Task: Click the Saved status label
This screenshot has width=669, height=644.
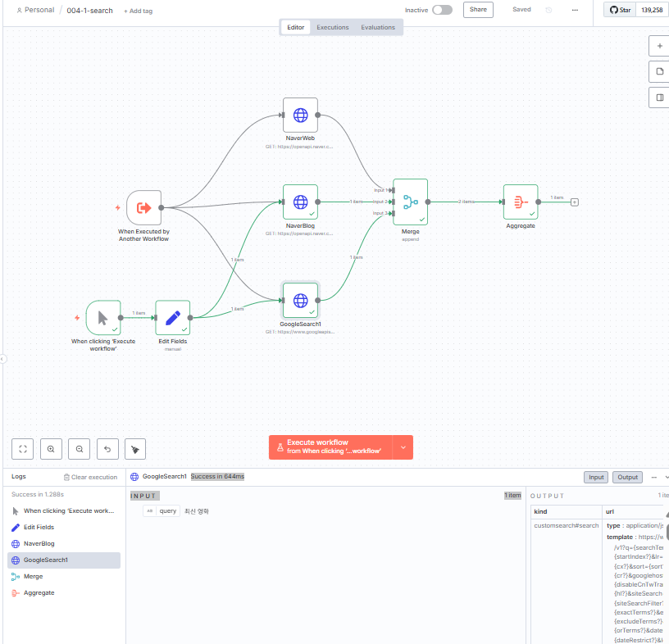Action: 521,9
